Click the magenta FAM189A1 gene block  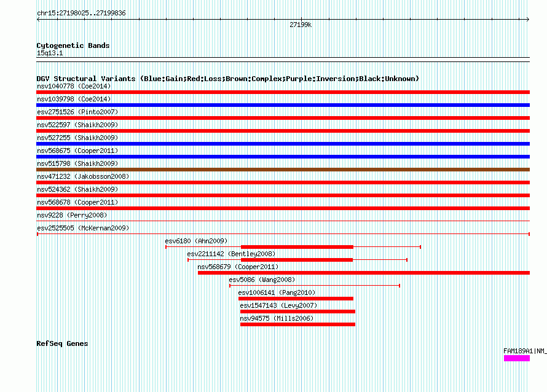[517, 358]
